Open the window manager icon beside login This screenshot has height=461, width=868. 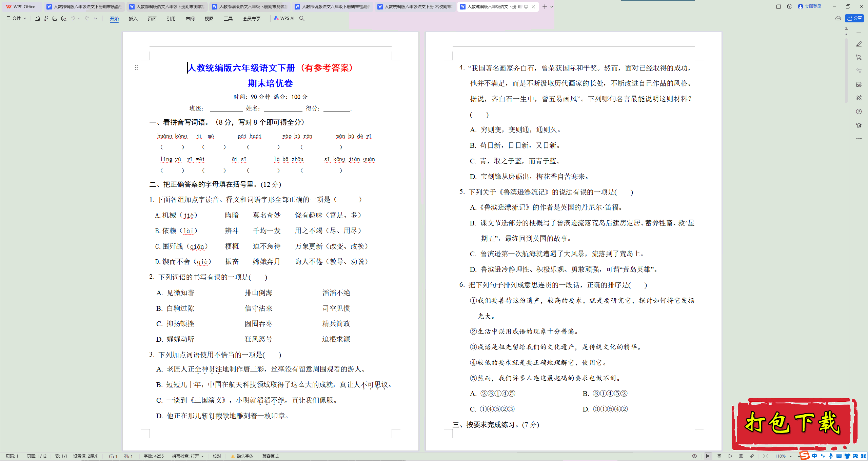779,6
